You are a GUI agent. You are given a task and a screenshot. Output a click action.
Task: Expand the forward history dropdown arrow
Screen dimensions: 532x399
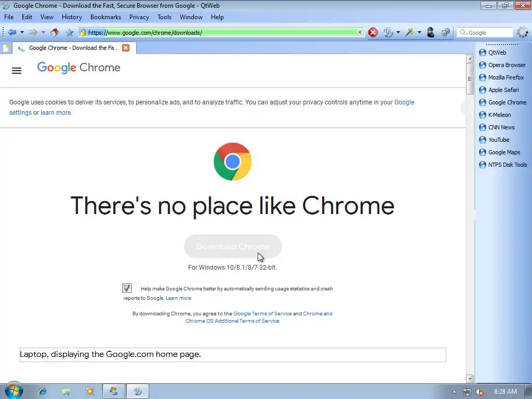(43, 33)
